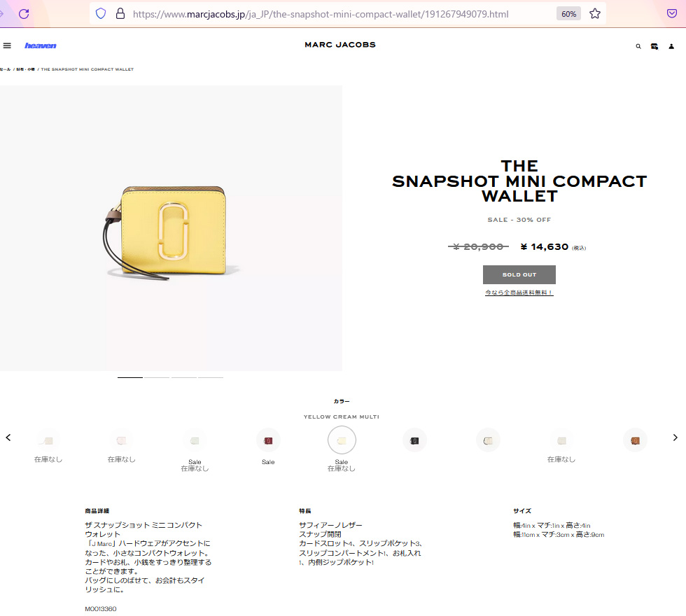Screen dimensions: 686x616
Task: Select the dark red wallet color swatch
Action: [268, 440]
